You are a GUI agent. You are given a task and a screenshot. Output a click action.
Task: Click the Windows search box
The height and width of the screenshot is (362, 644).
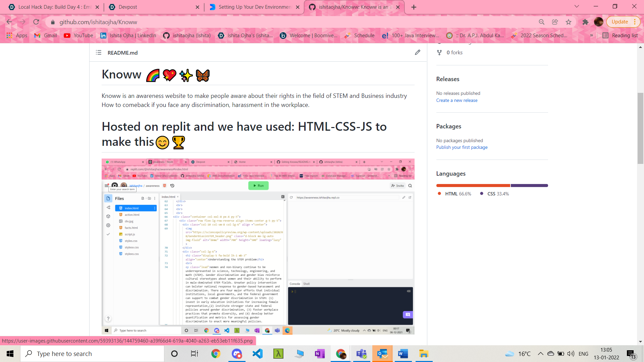click(92, 354)
